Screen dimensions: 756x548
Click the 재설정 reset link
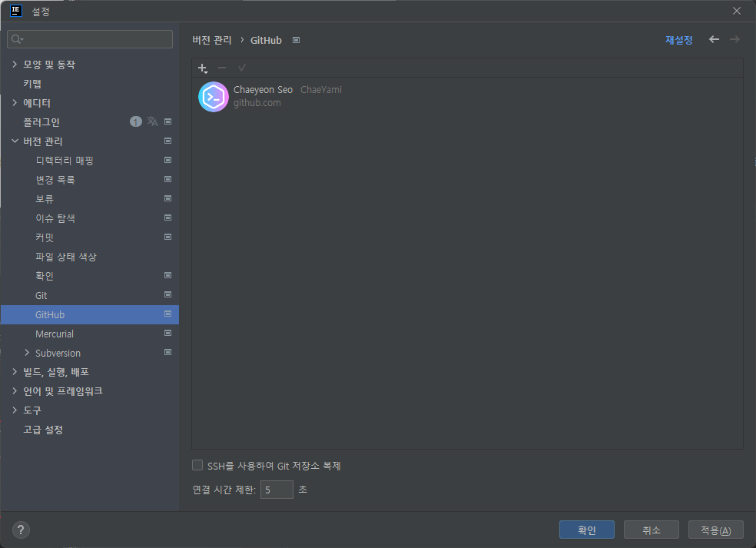[678, 40]
